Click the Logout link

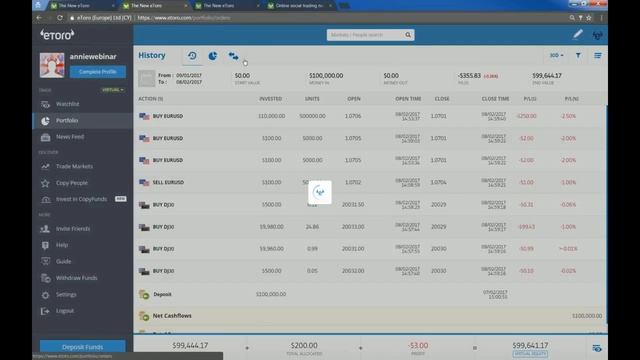click(x=65, y=311)
